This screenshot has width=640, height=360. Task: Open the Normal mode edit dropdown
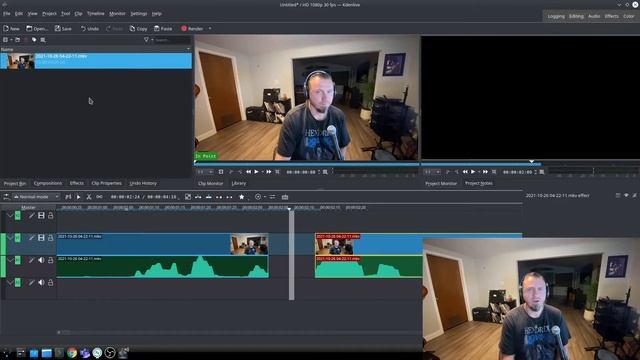point(36,197)
